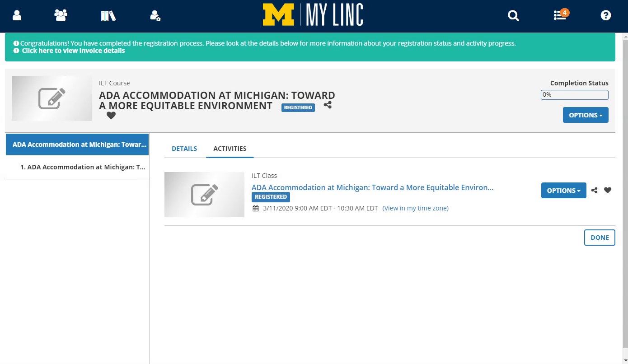Open the search magnifier icon
Screen dimensions: 628x364
tap(513, 15)
